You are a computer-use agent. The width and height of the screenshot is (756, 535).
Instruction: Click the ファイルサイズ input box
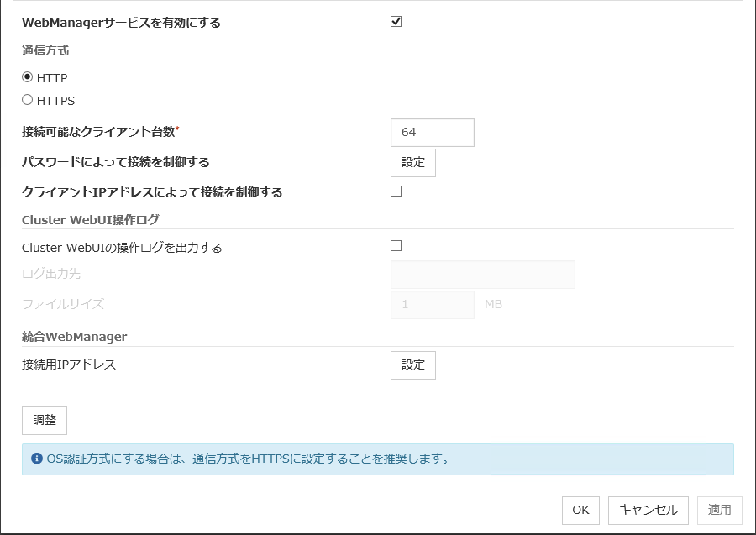pos(433,304)
